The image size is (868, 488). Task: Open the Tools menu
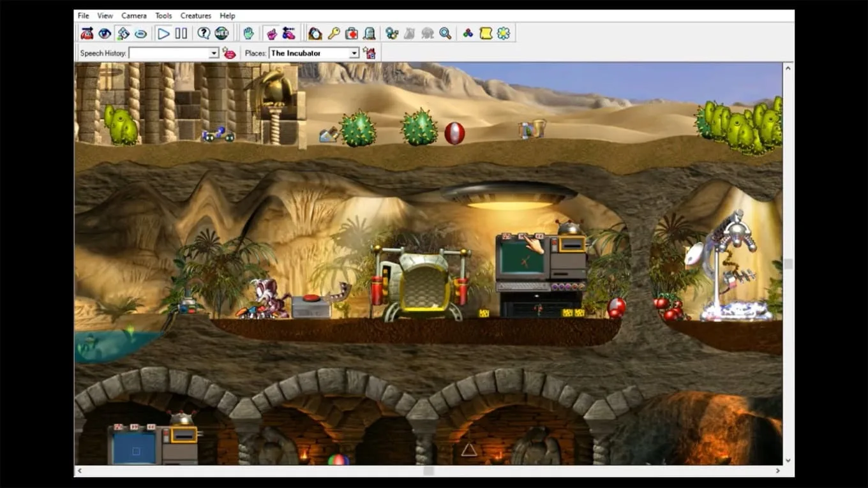click(x=163, y=15)
